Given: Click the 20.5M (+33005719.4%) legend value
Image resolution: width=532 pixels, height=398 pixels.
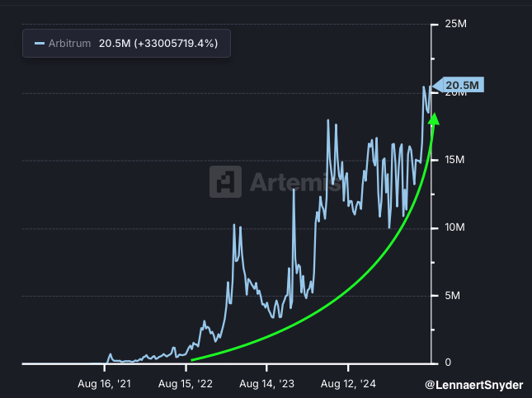Looking at the screenshot, I should pos(158,44).
